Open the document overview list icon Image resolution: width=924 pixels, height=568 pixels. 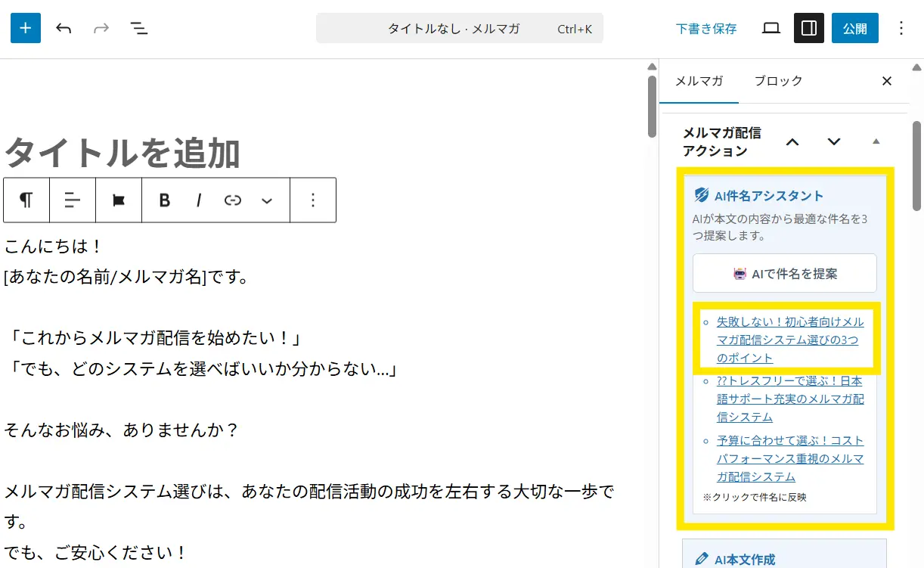click(138, 28)
